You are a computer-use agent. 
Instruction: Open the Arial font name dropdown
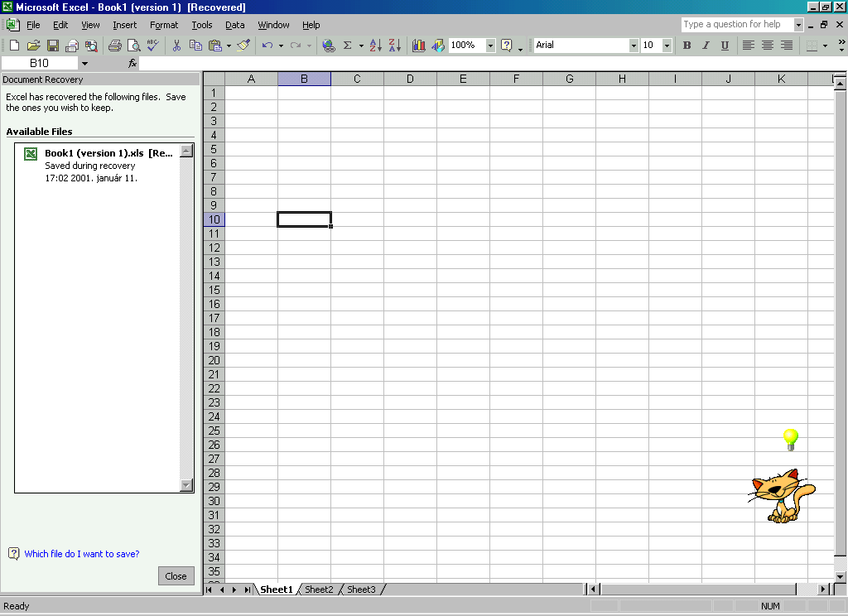[634, 46]
